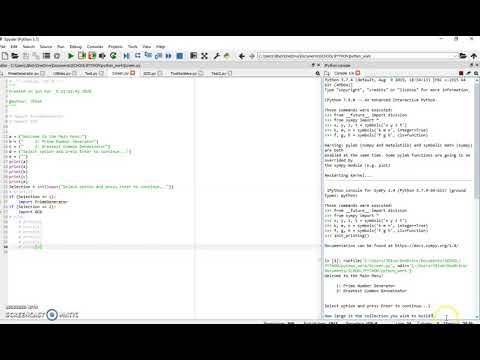
Task: Open the Search menu
Action: click(29, 47)
